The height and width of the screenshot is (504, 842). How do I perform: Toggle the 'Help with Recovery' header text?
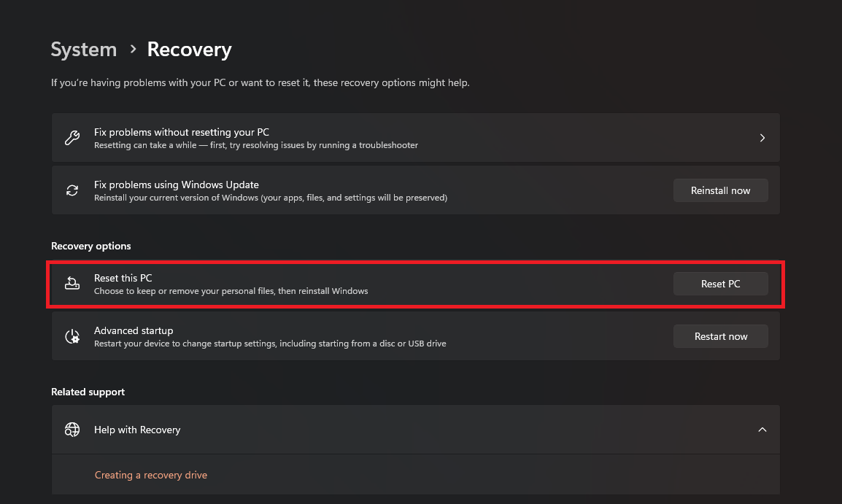coord(137,430)
